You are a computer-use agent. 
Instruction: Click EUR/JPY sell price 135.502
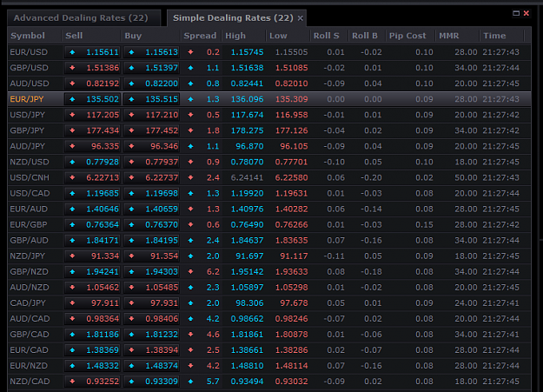[92, 99]
